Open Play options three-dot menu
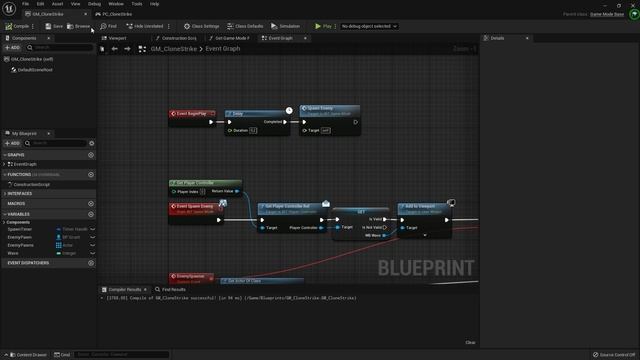This screenshot has width=640, height=360. coord(336,26)
